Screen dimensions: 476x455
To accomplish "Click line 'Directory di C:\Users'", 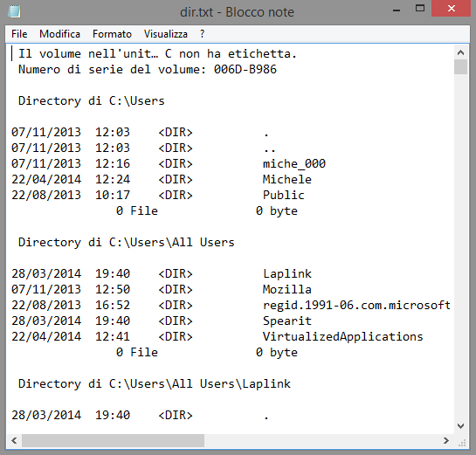I will (92, 101).
